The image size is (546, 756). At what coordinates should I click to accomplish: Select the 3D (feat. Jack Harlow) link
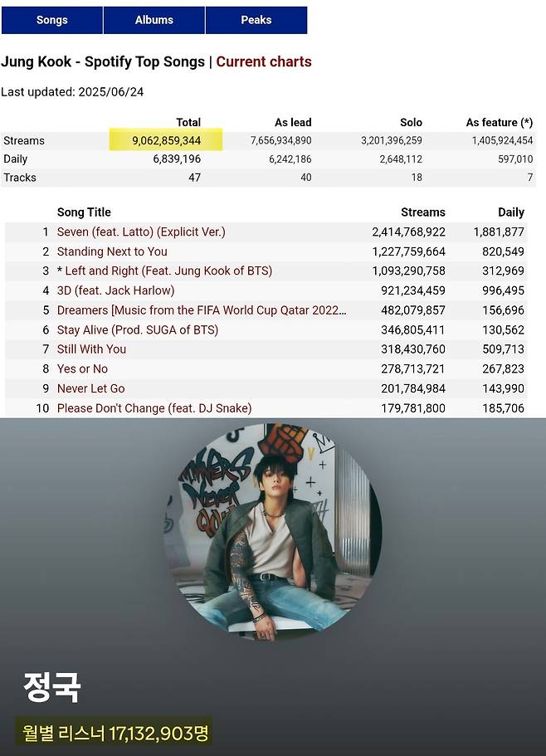click(115, 290)
